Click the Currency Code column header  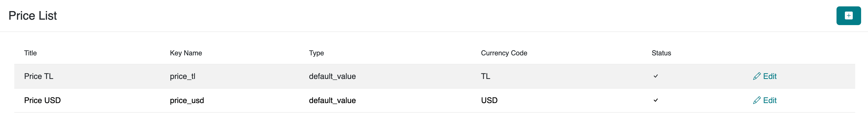504,53
